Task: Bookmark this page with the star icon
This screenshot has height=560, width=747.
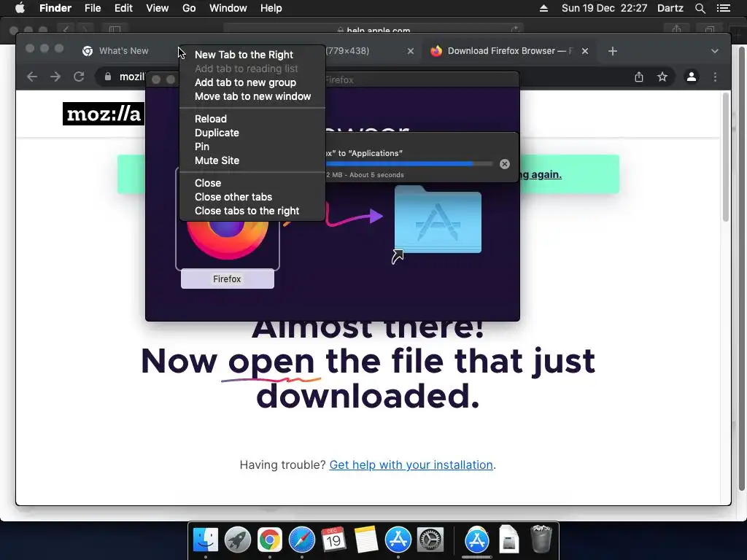Action: 662,77
